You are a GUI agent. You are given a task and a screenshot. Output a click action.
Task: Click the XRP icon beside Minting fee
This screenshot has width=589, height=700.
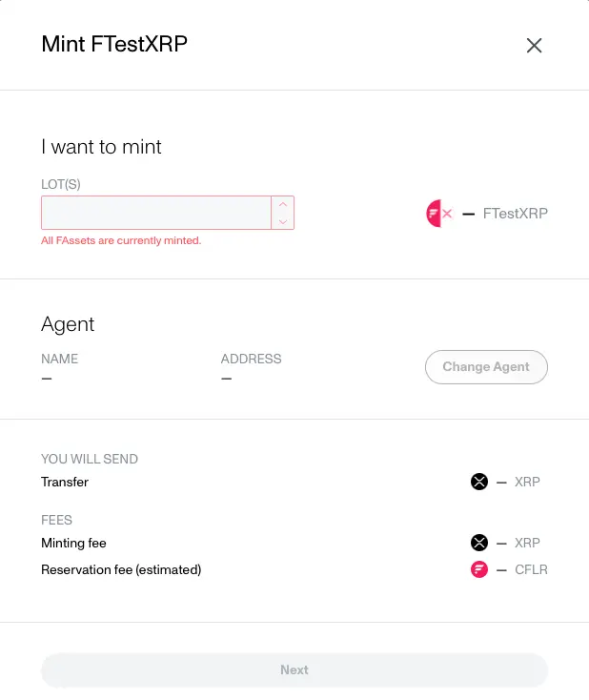pos(479,543)
